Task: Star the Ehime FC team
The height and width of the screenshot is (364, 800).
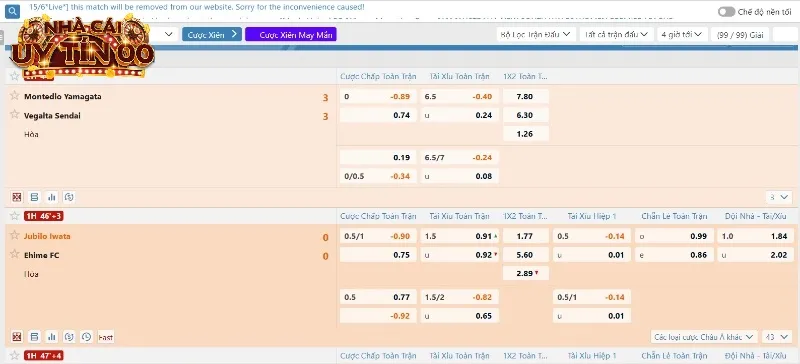Action: point(15,254)
